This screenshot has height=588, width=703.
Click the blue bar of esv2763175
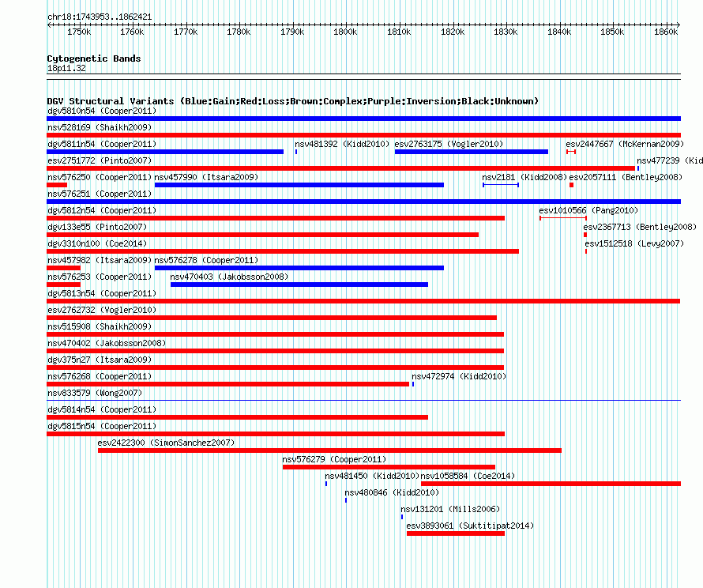point(472,152)
